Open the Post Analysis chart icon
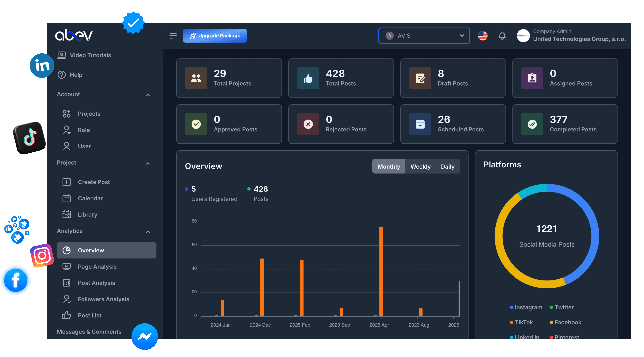The width and height of the screenshot is (644, 357). coord(66,283)
